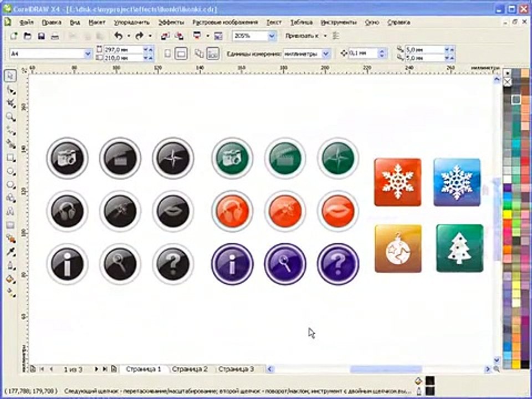Click the No Color X swatch
Image resolution: width=532 pixels, height=399 pixels.
pyautogui.click(x=507, y=82)
